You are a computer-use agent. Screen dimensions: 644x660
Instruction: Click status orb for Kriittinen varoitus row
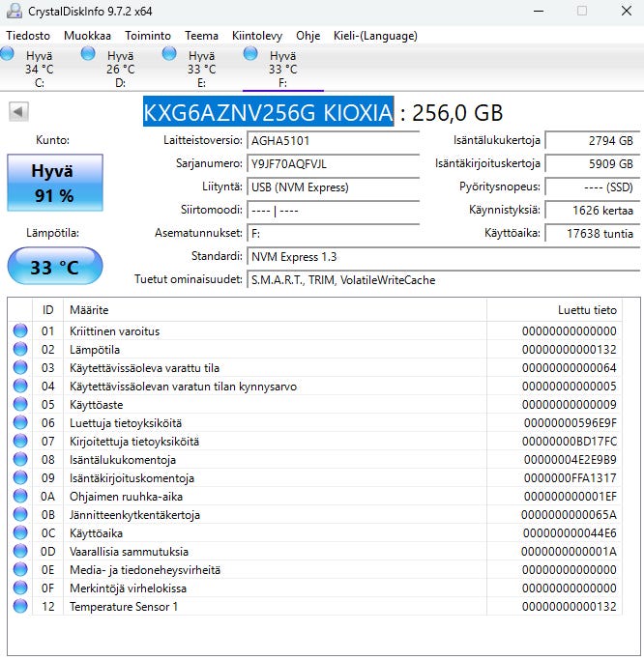tap(20, 331)
